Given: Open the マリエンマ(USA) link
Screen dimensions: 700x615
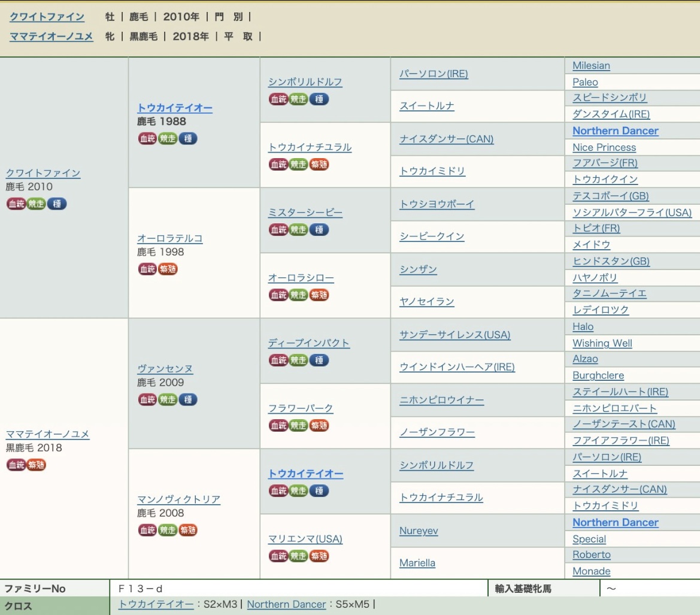Looking at the screenshot, I should [305, 539].
